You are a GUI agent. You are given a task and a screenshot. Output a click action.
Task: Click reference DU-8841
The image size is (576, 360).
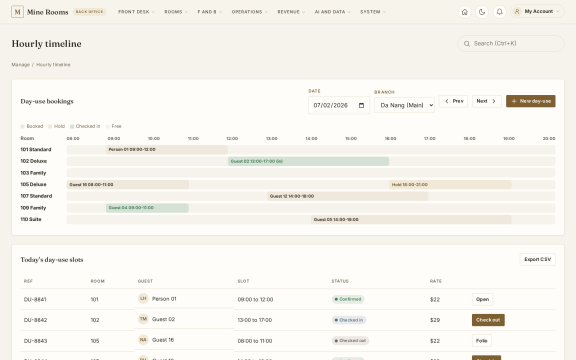pos(35,299)
